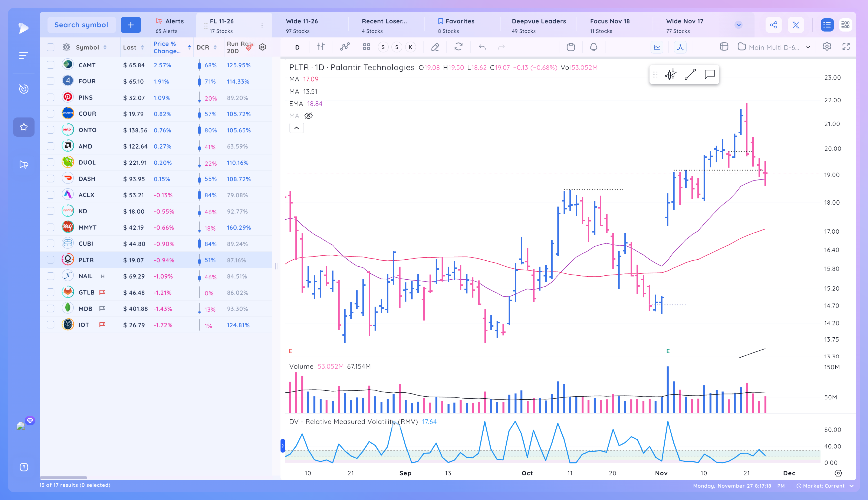Screen dimensions: 868x500
Task: Click the X (Twitter) share icon
Action: [x=796, y=25]
